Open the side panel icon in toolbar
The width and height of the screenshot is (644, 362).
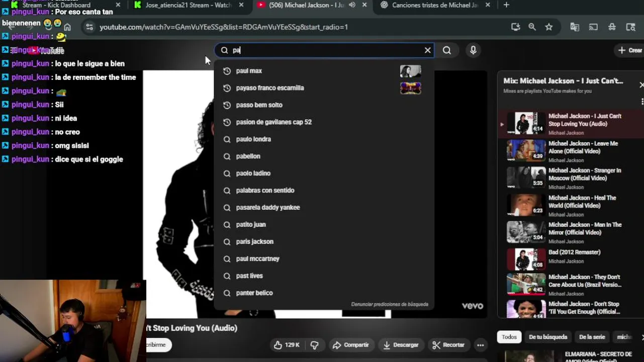pyautogui.click(x=630, y=27)
